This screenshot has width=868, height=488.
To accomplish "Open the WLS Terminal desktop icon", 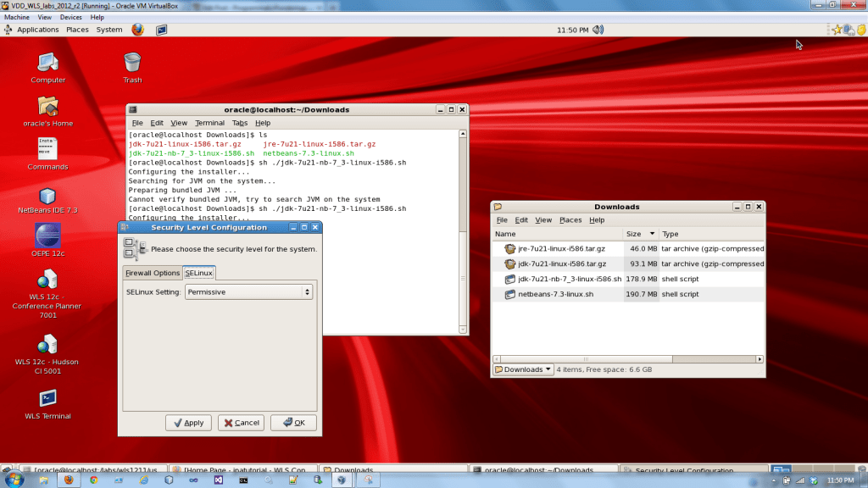I will click(47, 396).
